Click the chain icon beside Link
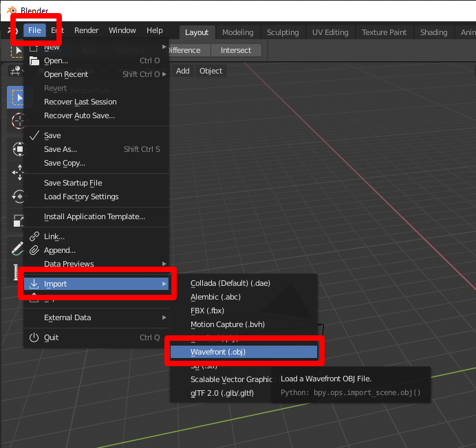The image size is (476, 448). pyautogui.click(x=34, y=236)
